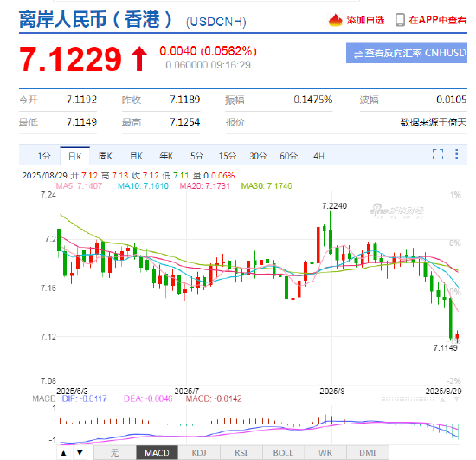This screenshot has width=476, height=460.
Task: Switch to the 月K chart tab
Action: [136, 156]
